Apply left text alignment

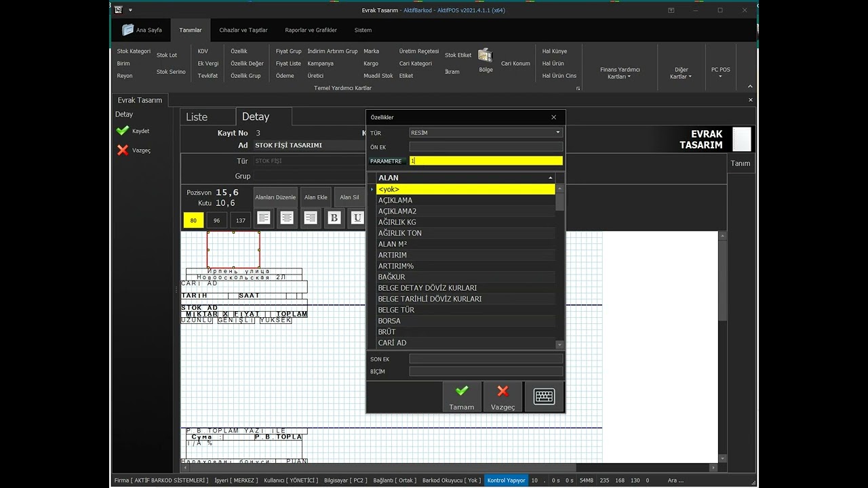click(264, 218)
